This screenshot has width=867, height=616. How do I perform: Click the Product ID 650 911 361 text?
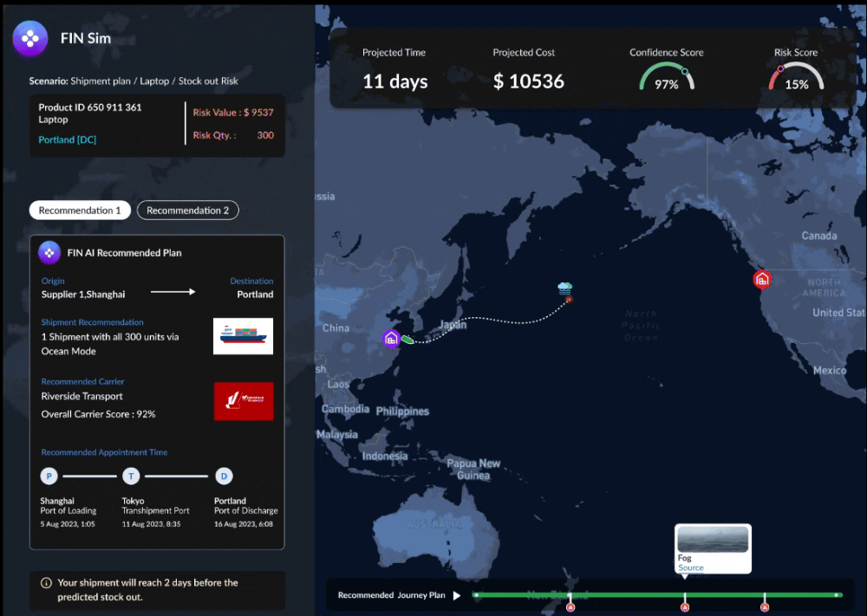[x=90, y=107]
